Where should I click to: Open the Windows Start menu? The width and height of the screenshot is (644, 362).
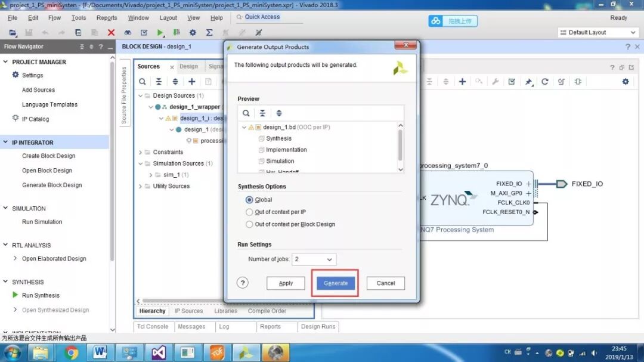tap(13, 352)
